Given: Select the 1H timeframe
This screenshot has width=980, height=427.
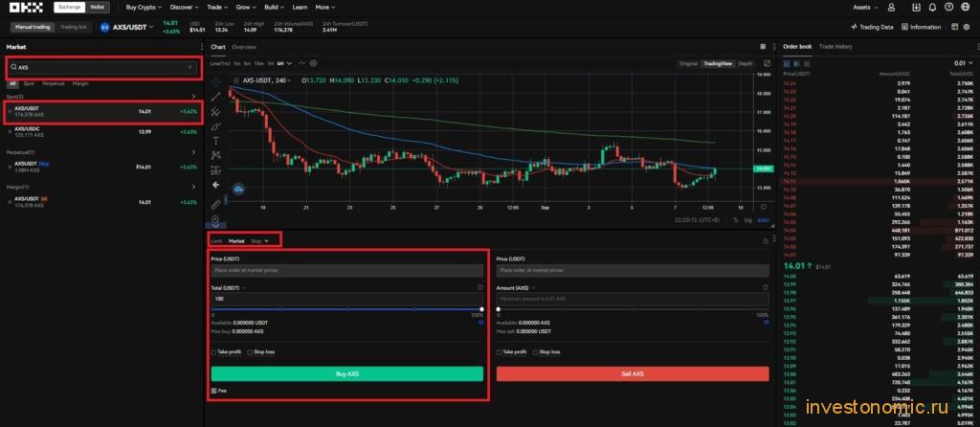Looking at the screenshot, I should click(271, 63).
